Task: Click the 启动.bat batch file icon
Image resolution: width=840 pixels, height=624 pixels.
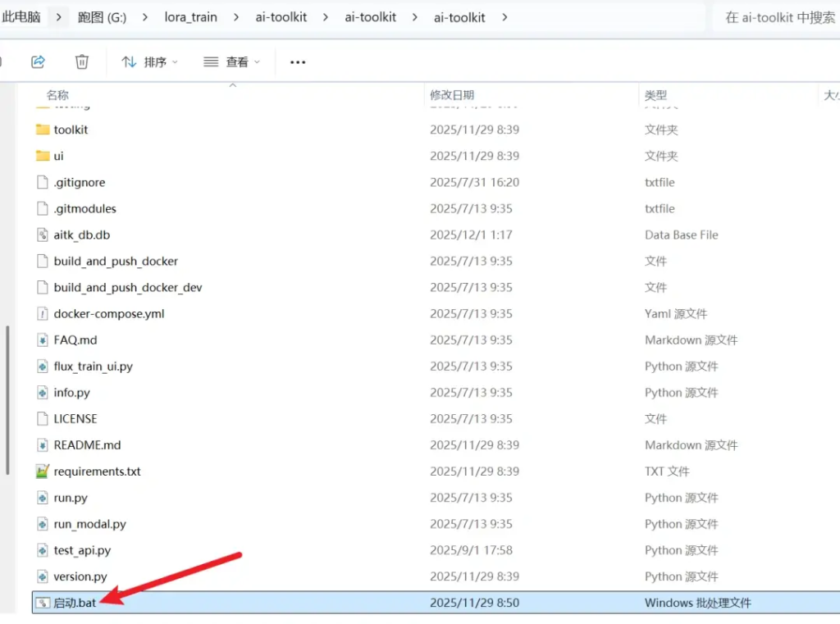Action: tap(43, 603)
